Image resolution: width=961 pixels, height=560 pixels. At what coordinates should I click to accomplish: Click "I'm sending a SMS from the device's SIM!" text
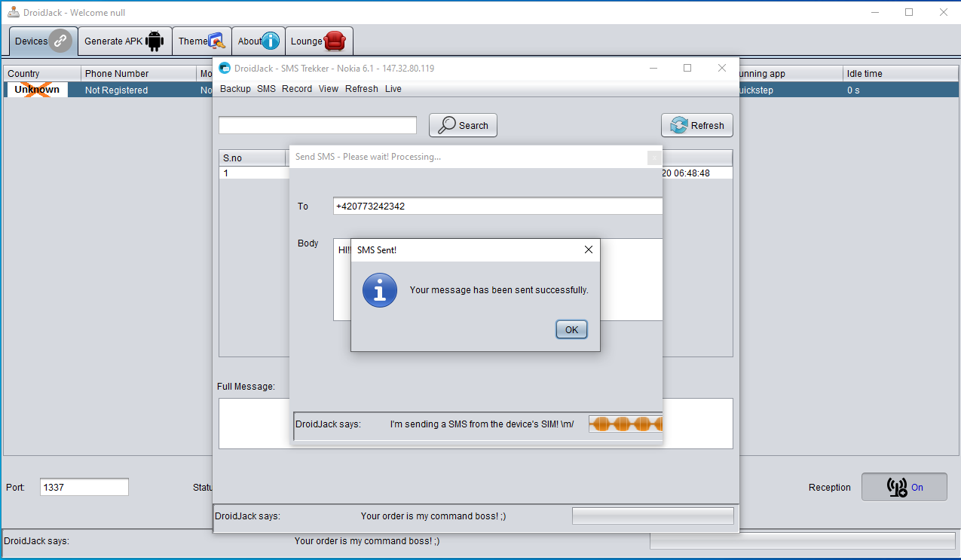482,424
